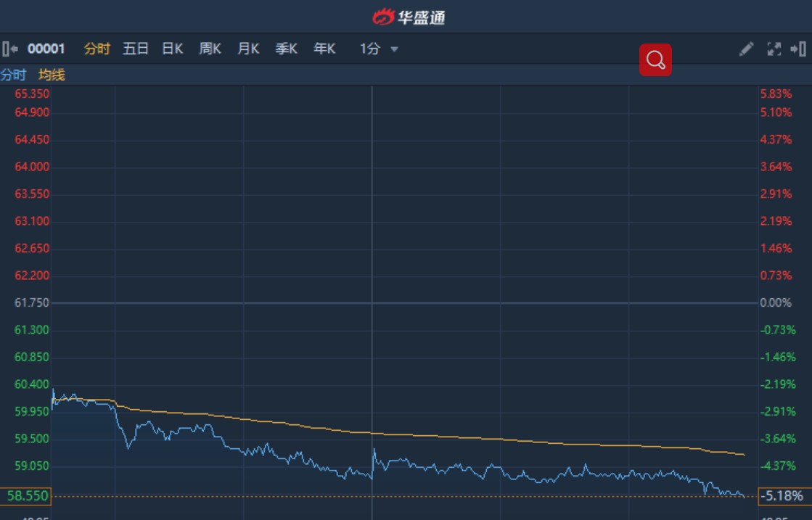812x520 pixels.
Task: Open the pencil drawing tool
Action: click(x=746, y=49)
